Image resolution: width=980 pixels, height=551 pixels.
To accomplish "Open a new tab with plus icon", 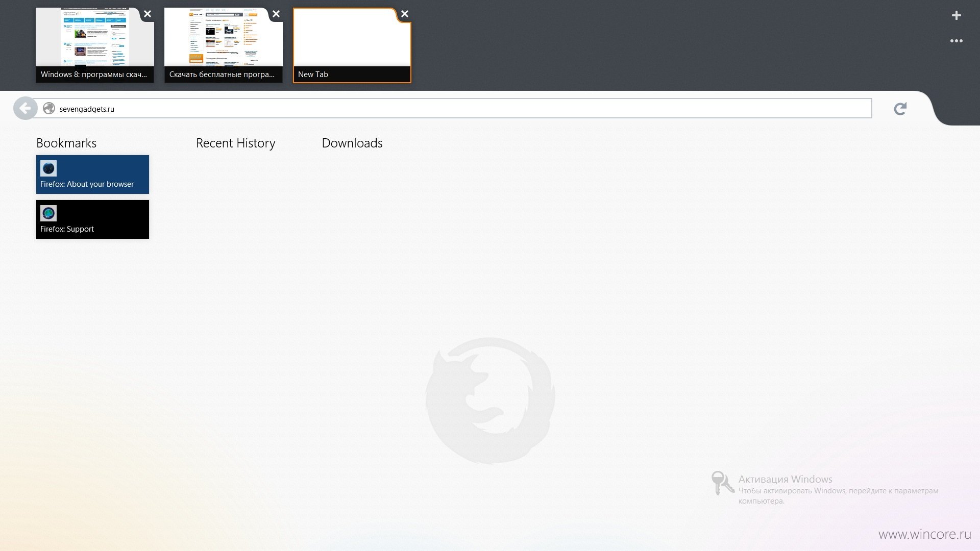I will [x=957, y=15].
